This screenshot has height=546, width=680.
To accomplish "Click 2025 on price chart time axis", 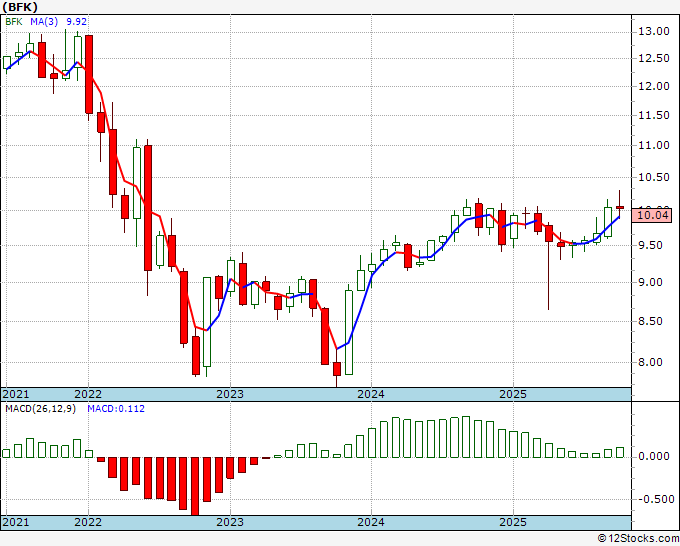I will tap(513, 394).
